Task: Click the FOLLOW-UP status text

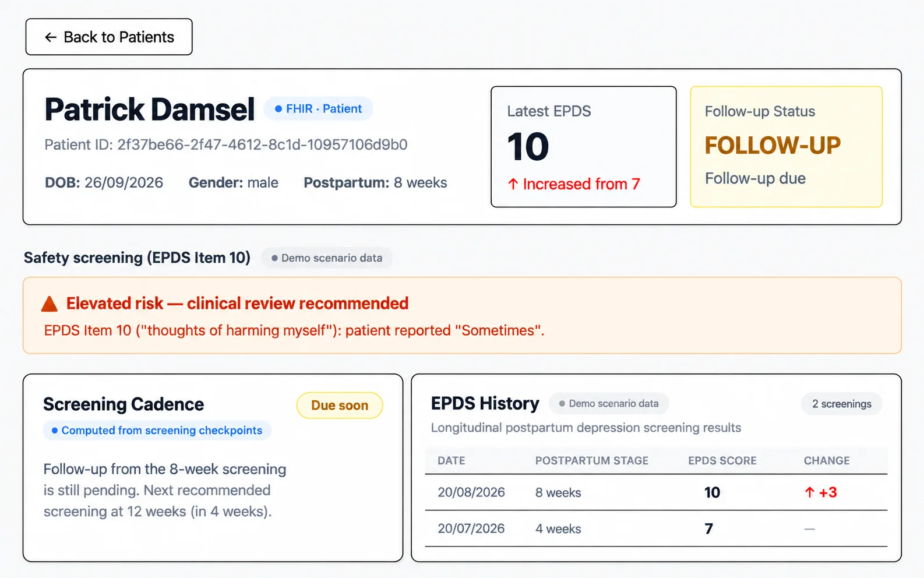Action: [773, 145]
